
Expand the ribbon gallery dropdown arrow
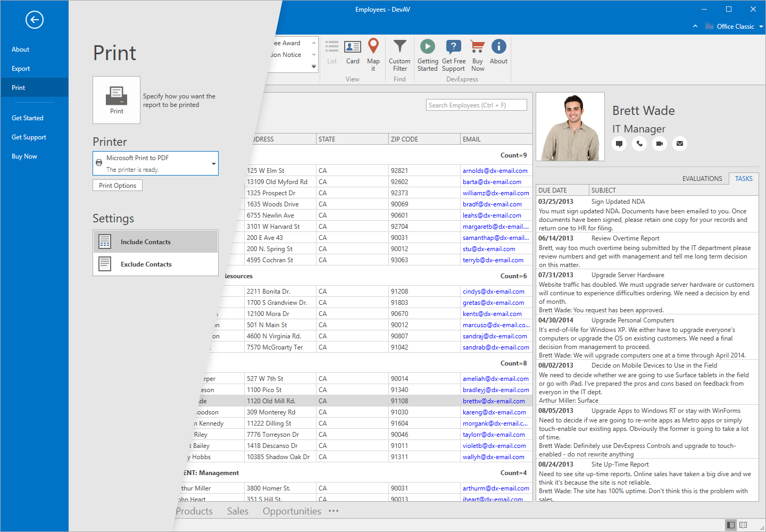[314, 67]
